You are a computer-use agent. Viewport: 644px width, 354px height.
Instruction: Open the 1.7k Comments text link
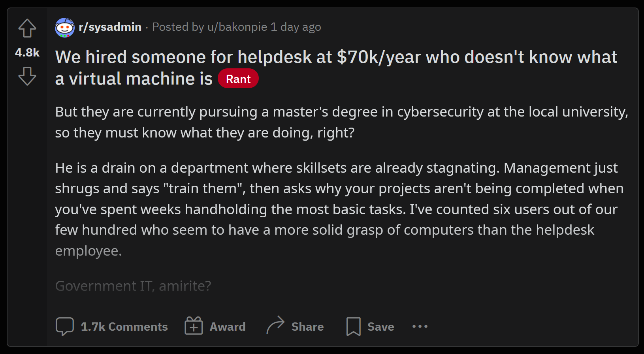[124, 327]
